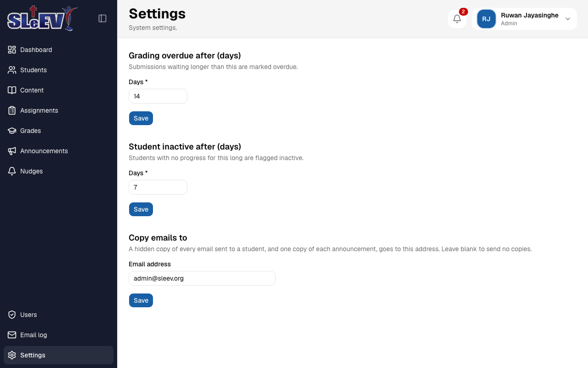Open Nudges in sidebar
Image resolution: width=588 pixels, height=368 pixels.
click(x=58, y=171)
